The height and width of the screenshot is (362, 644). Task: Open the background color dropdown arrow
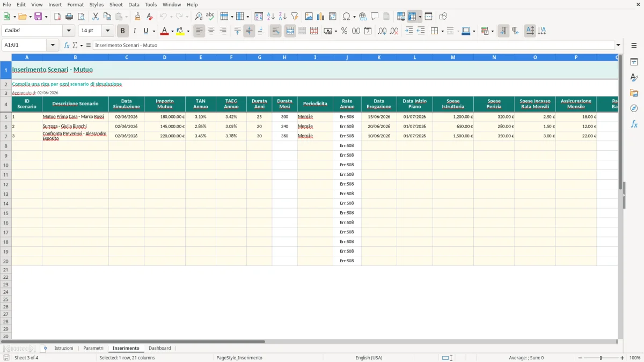point(188,31)
